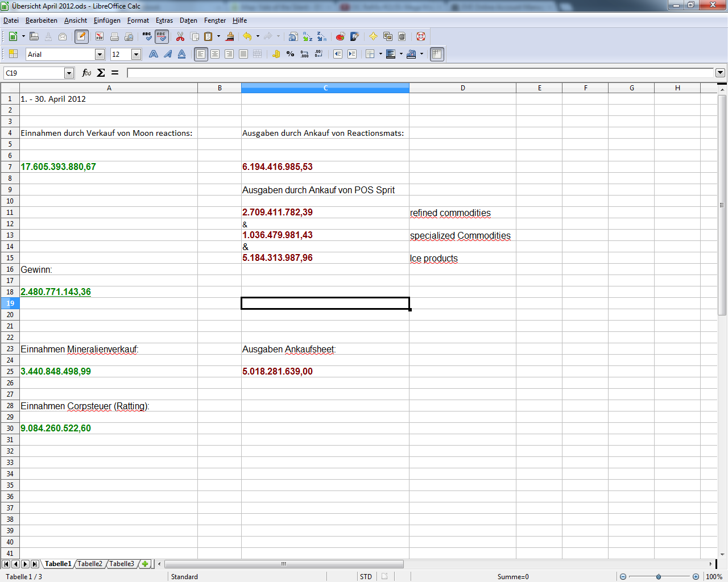
Task: Click the Chart insert icon
Action: tap(340, 36)
